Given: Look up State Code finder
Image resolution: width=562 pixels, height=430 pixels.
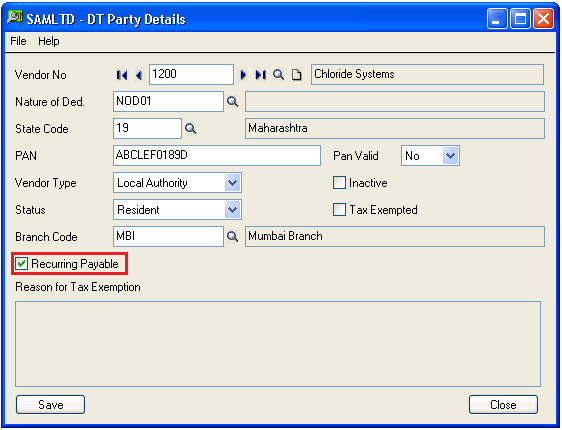Looking at the screenshot, I should point(190,129).
